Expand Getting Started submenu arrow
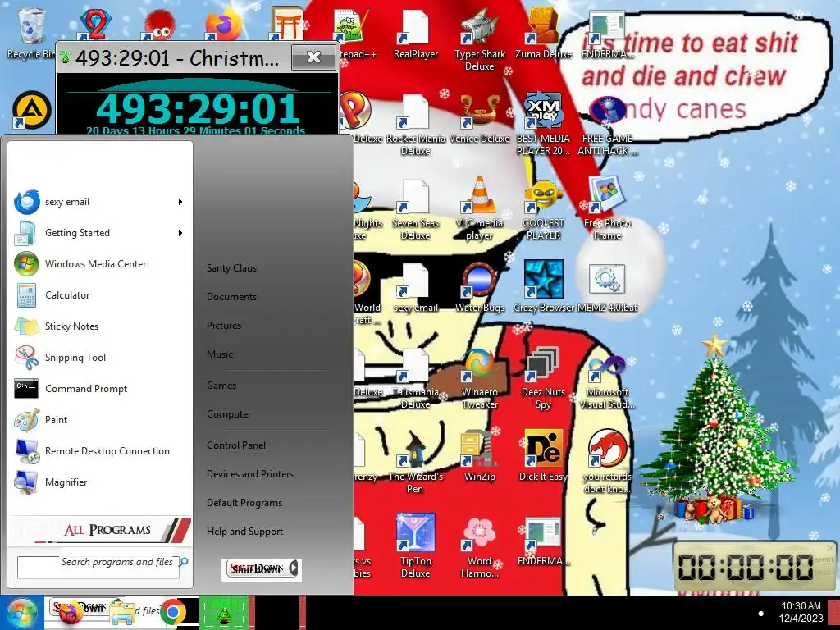This screenshot has height=630, width=840. point(180,233)
